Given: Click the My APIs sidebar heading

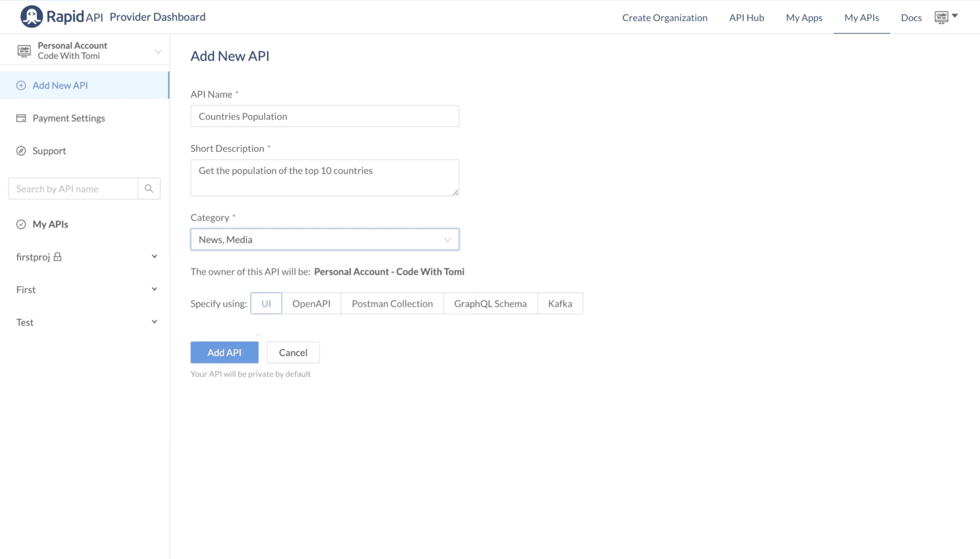Looking at the screenshot, I should pyautogui.click(x=50, y=224).
